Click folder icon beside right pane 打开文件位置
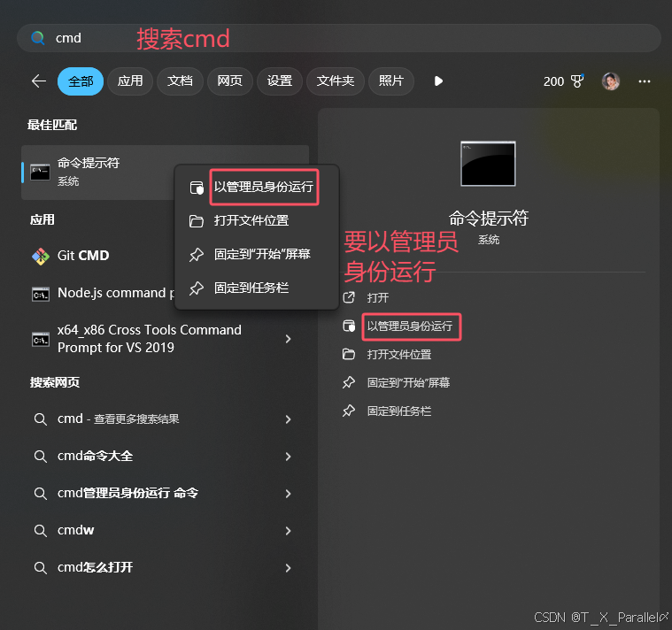Image resolution: width=672 pixels, height=630 pixels. [349, 354]
